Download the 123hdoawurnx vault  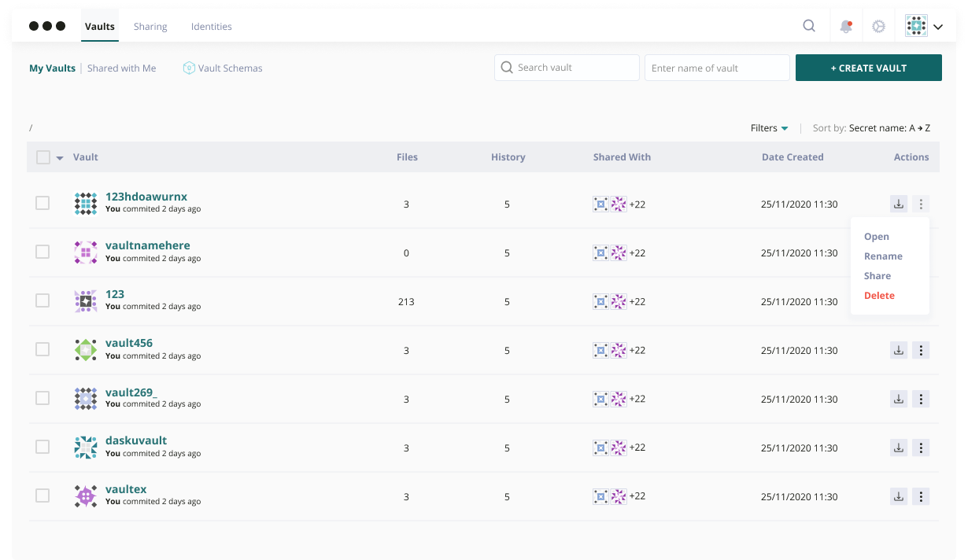pos(899,204)
